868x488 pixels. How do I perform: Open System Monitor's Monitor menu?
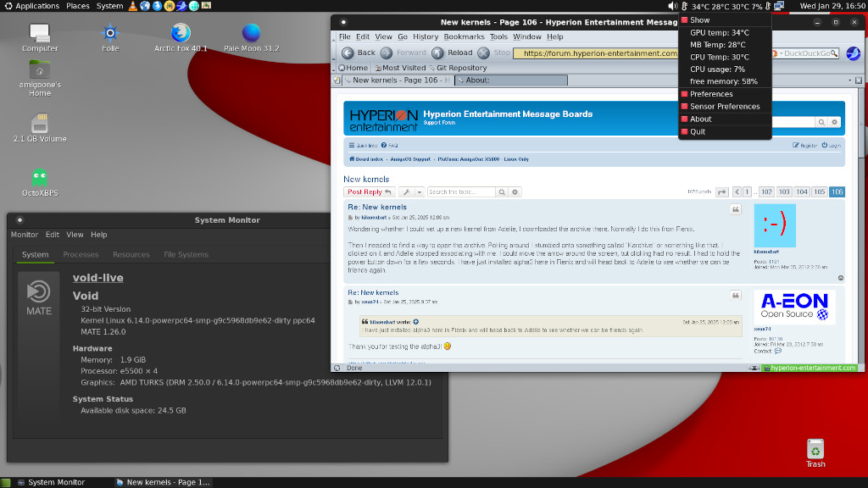(25, 235)
